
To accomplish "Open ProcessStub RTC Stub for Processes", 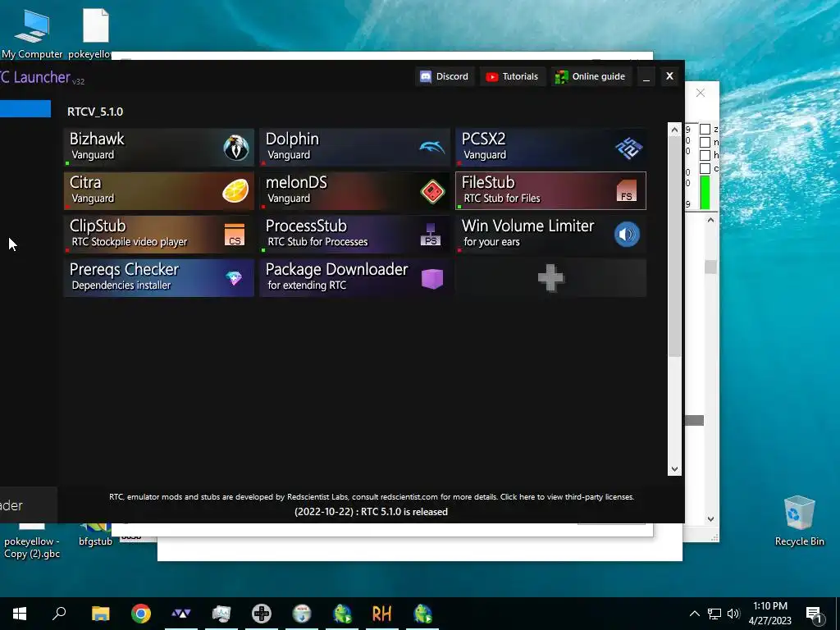I will (354, 234).
